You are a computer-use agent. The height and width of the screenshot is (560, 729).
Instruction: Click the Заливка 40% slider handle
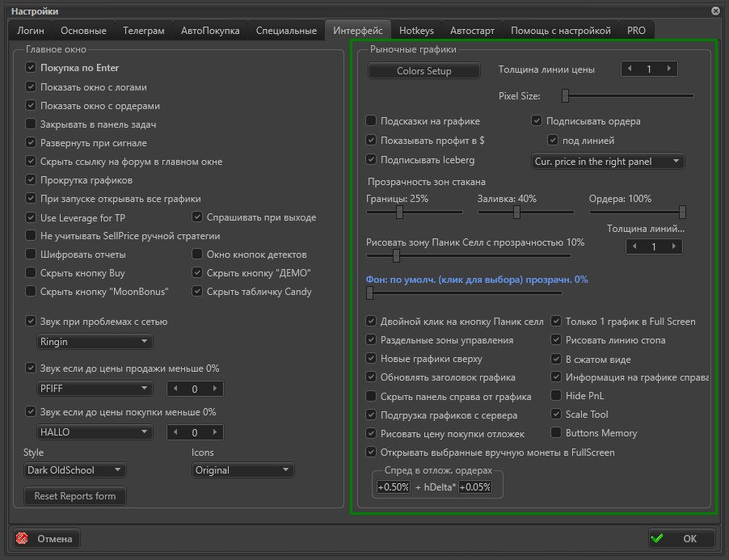(x=516, y=213)
